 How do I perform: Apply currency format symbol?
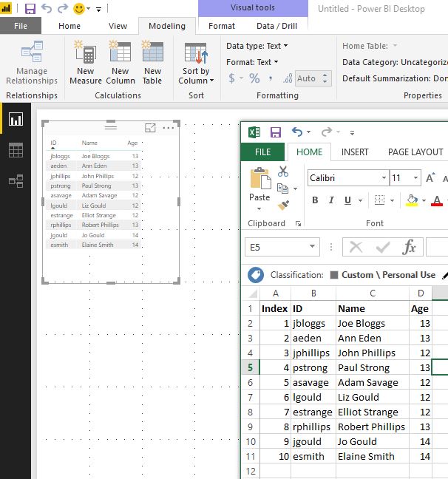pos(232,78)
